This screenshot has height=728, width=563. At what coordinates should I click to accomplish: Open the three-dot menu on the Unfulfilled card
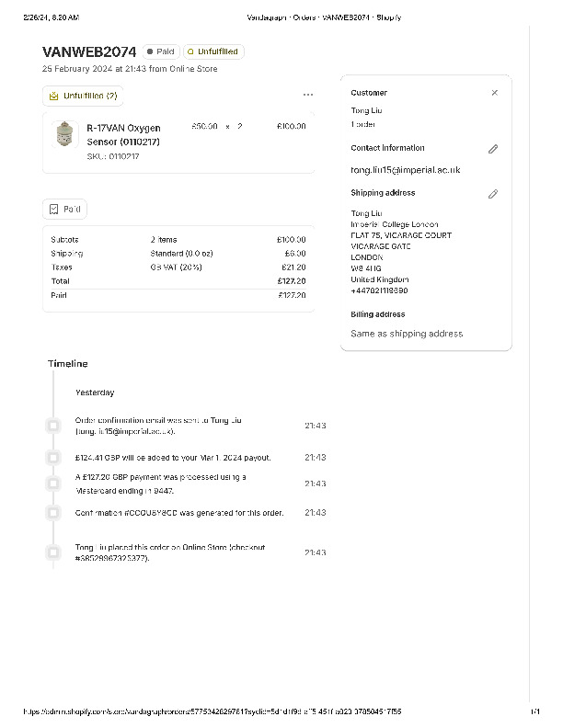point(307,95)
